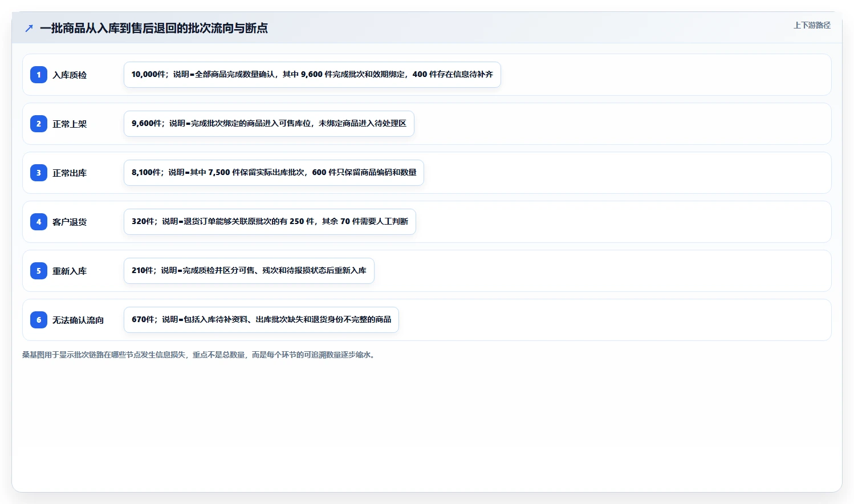Open the 320件 description box
Screen dimensions: 854x504
(270, 222)
